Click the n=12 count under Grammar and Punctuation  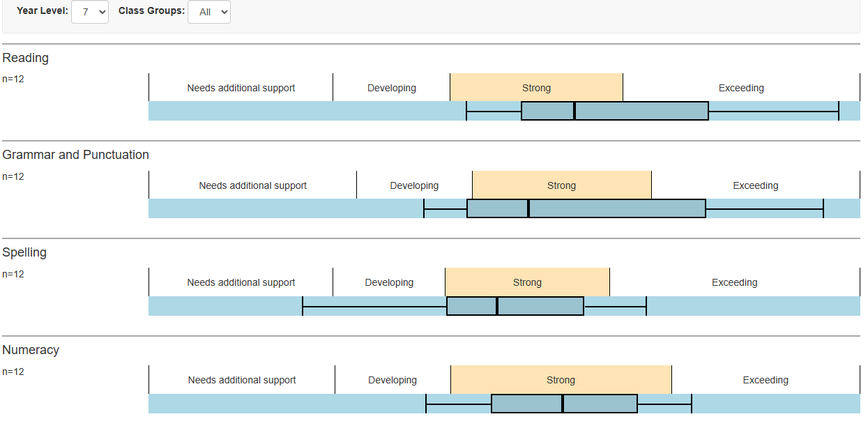[x=13, y=176]
